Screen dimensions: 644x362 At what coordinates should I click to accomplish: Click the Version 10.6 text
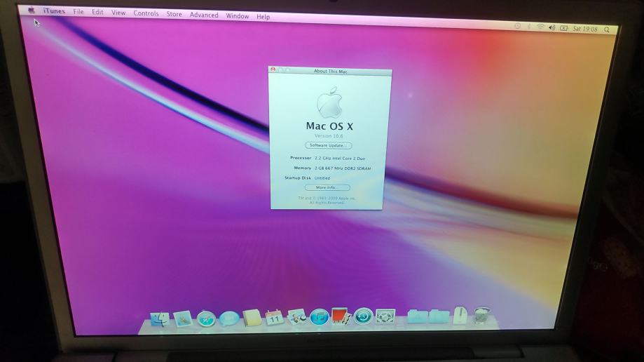(x=329, y=136)
